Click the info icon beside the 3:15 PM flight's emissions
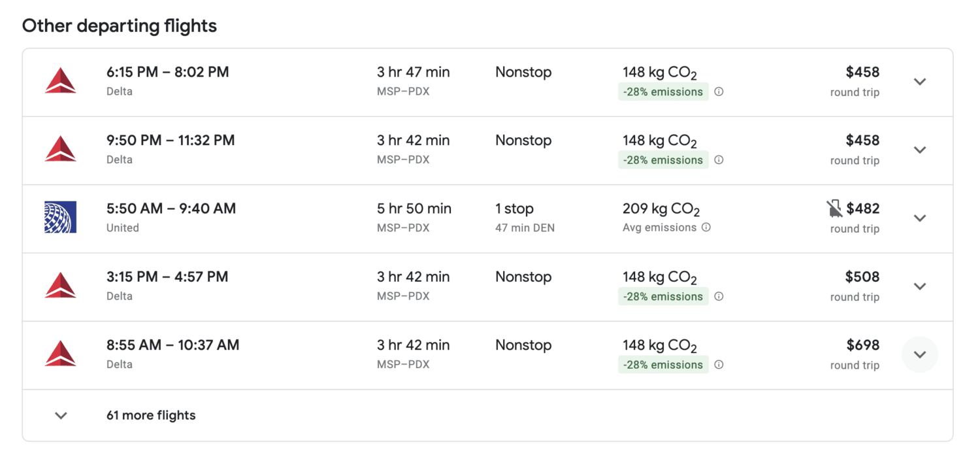This screenshot has height=455, width=980. coord(719,297)
